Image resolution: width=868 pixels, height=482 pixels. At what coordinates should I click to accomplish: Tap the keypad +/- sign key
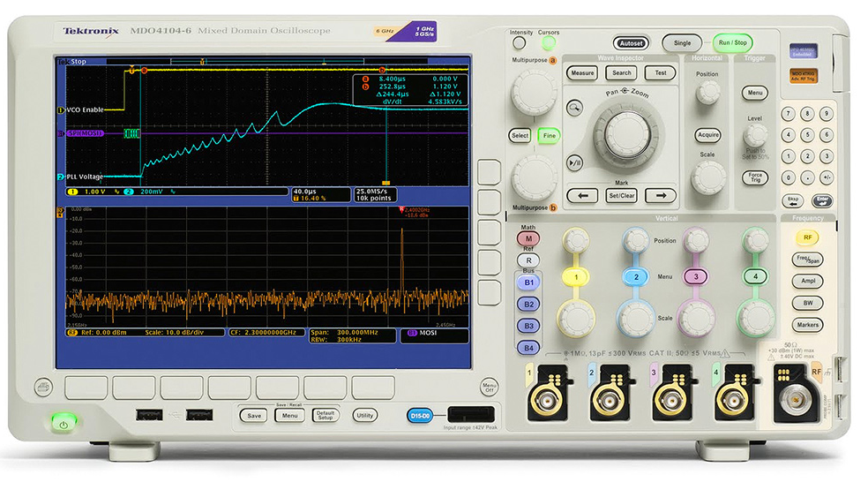[827, 177]
